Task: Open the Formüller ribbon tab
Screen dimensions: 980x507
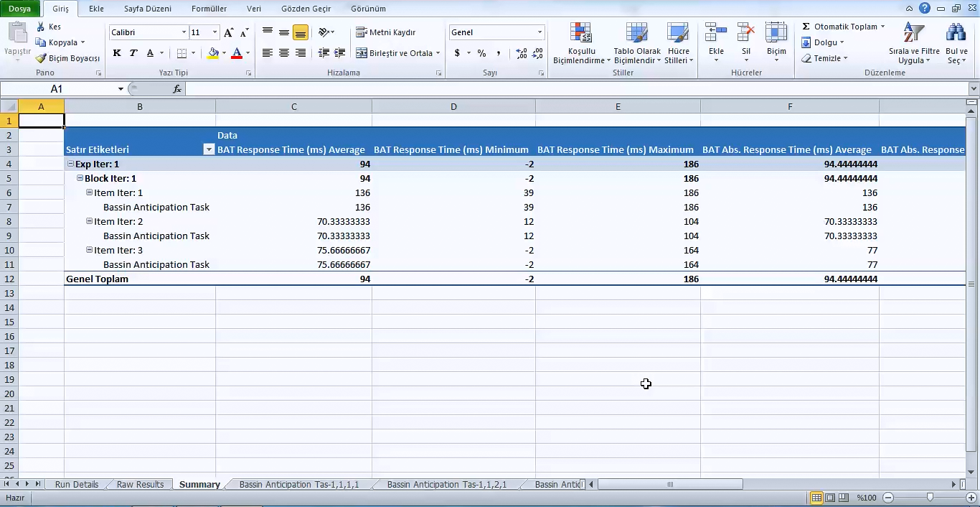Action: tap(209, 9)
